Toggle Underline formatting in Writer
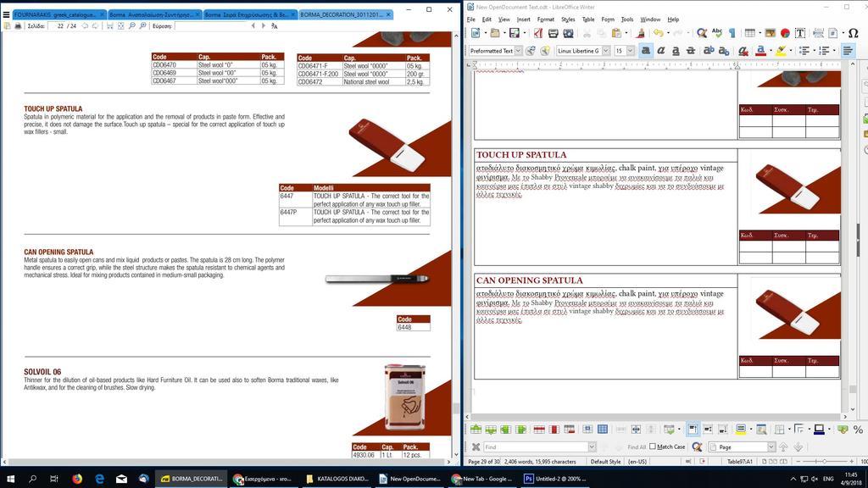 (x=676, y=51)
